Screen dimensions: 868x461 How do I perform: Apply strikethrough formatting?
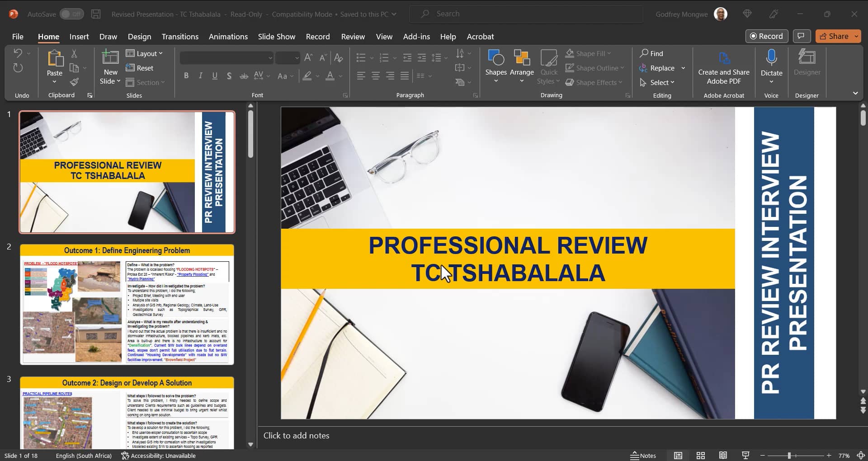(244, 75)
